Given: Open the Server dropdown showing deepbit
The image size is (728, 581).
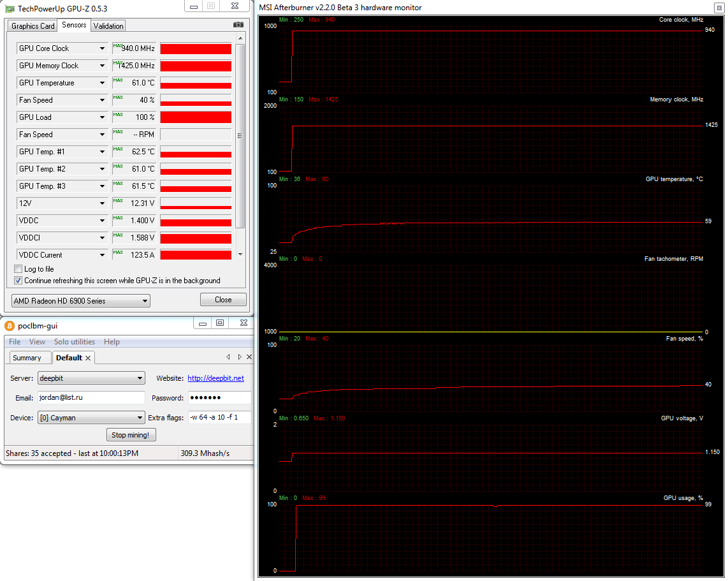Looking at the screenshot, I should click(91, 378).
